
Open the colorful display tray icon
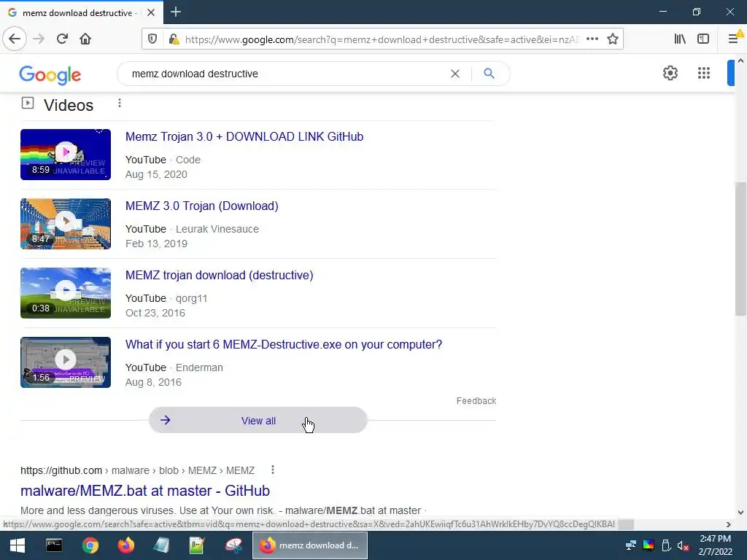click(x=649, y=545)
